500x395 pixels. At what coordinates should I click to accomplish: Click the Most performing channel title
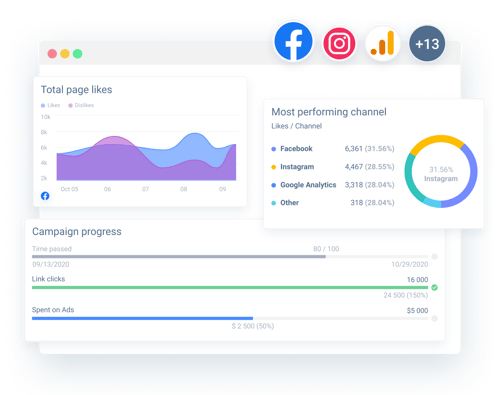pyautogui.click(x=329, y=112)
